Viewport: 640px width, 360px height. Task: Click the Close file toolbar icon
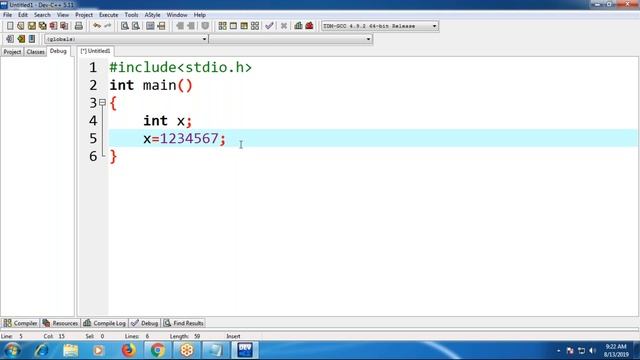53,26
